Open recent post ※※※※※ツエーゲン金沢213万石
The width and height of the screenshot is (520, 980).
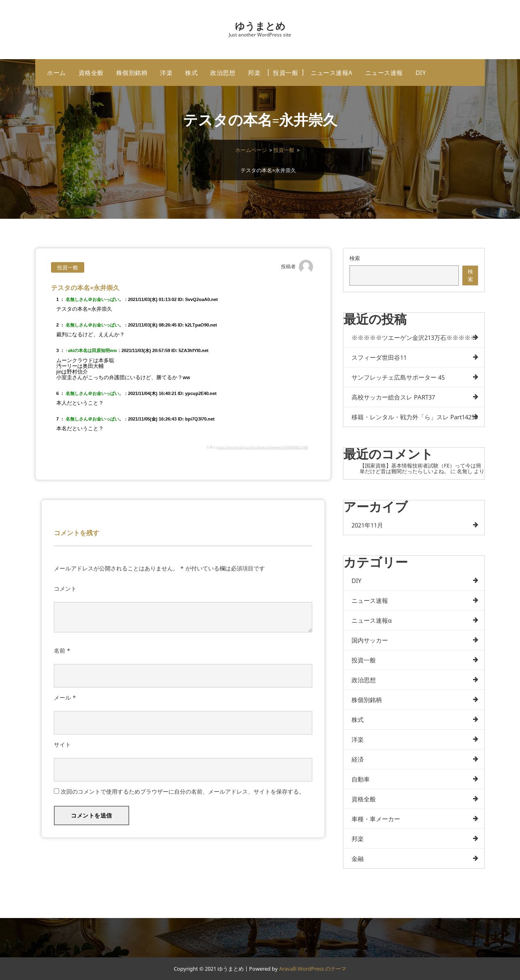click(x=413, y=337)
